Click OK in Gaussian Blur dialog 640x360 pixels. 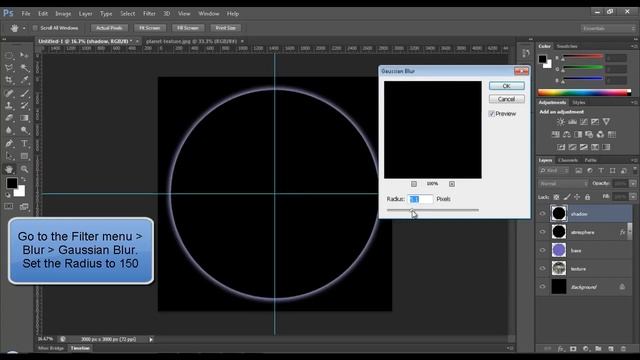click(x=507, y=86)
